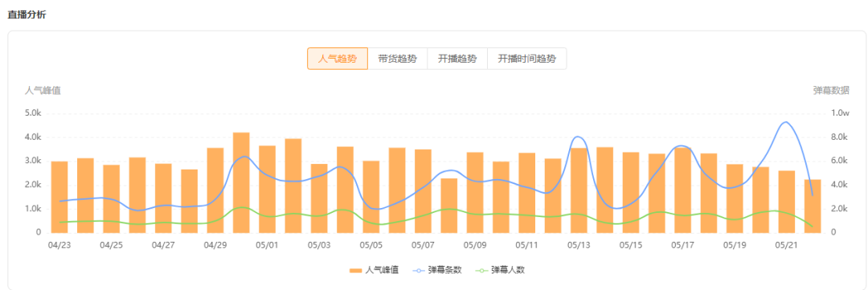The height and width of the screenshot is (290, 868).
Task: Toggle the 弹幕人数 legend series
Action: 500,270
